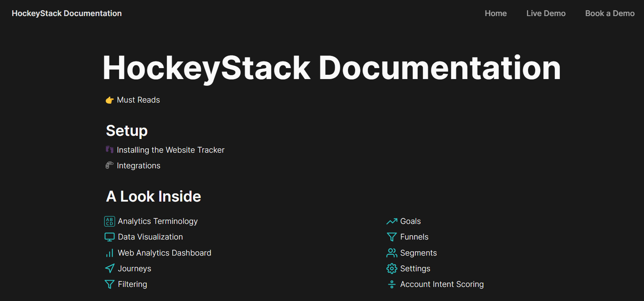
Task: Open the Analytics Terminology article
Action: click(x=158, y=221)
